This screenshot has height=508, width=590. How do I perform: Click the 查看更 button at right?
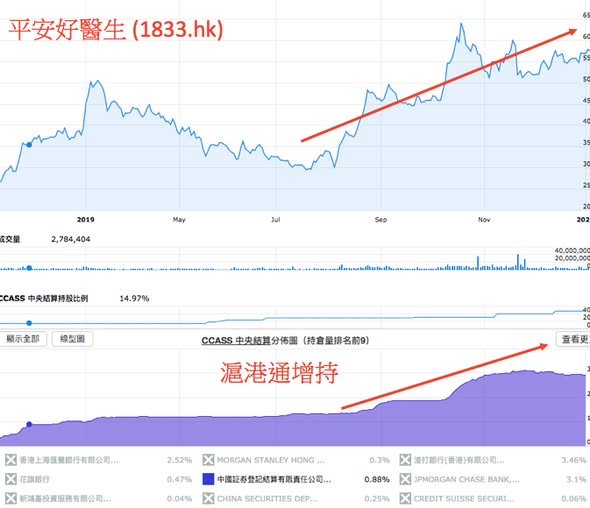573,339
